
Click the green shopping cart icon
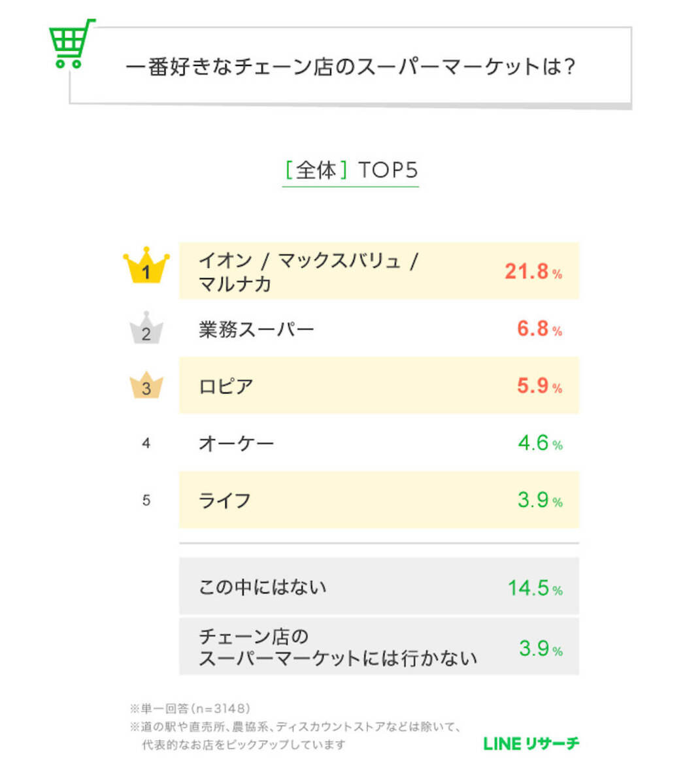[71, 44]
